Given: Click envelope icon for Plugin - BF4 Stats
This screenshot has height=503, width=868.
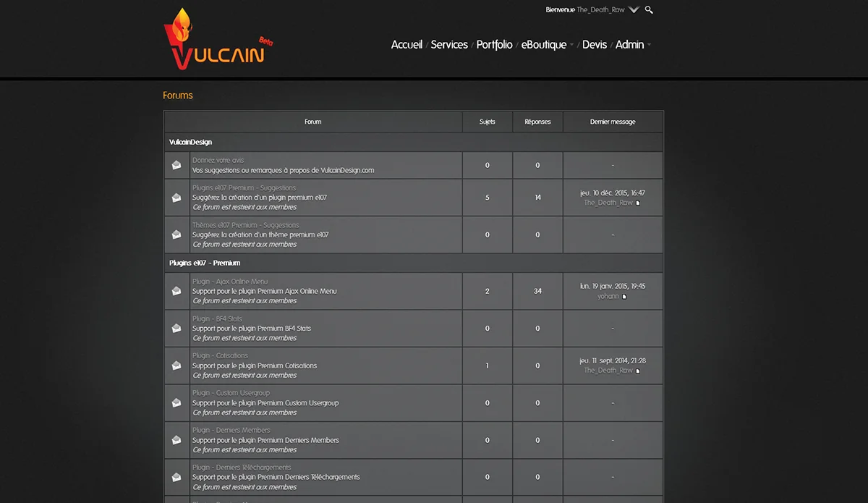Looking at the screenshot, I should click(176, 328).
